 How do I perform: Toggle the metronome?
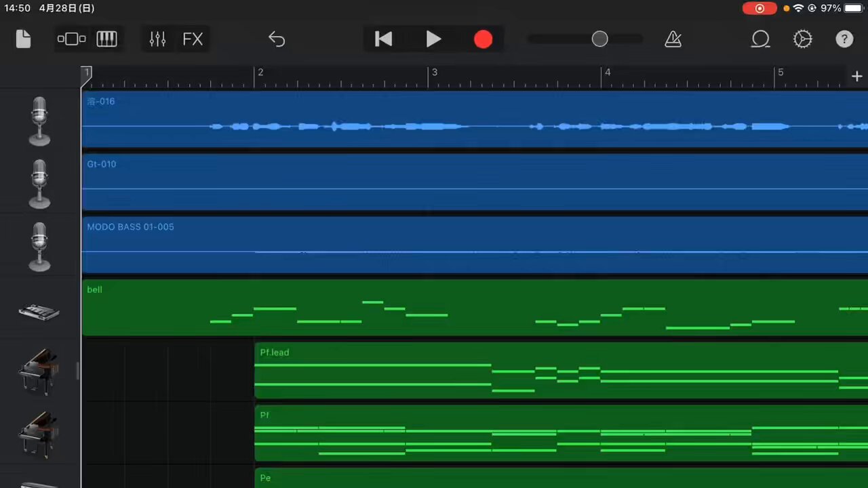tap(673, 39)
